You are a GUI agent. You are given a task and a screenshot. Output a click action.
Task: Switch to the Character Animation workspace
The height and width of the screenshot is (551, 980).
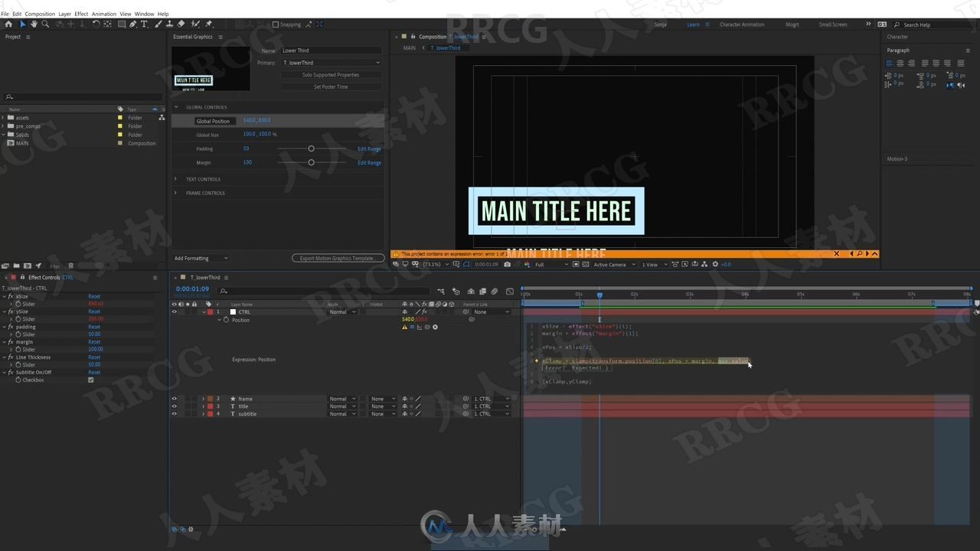(x=742, y=24)
